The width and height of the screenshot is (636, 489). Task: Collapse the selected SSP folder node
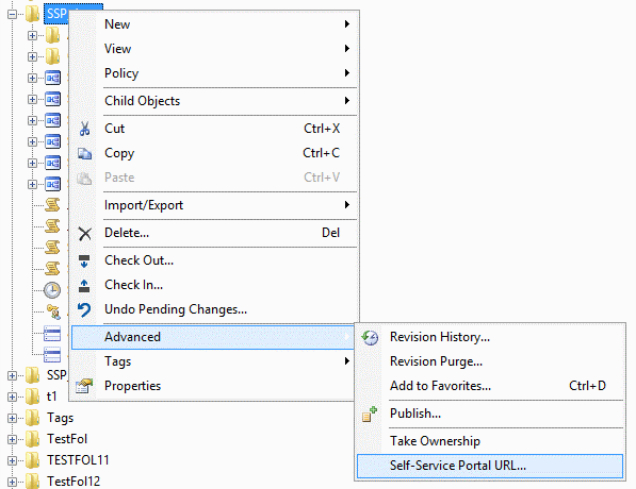coord(12,14)
